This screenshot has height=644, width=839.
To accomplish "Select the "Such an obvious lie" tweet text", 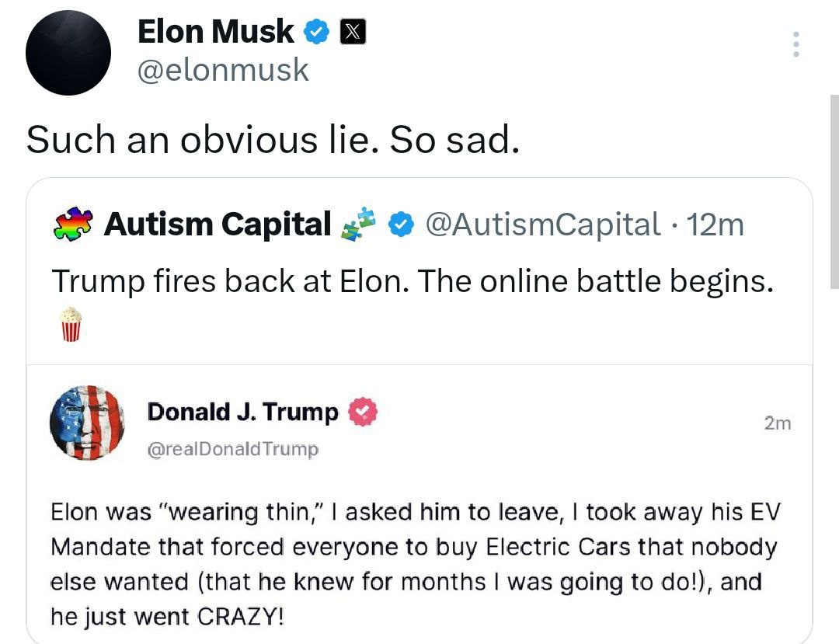I will tap(272, 140).
